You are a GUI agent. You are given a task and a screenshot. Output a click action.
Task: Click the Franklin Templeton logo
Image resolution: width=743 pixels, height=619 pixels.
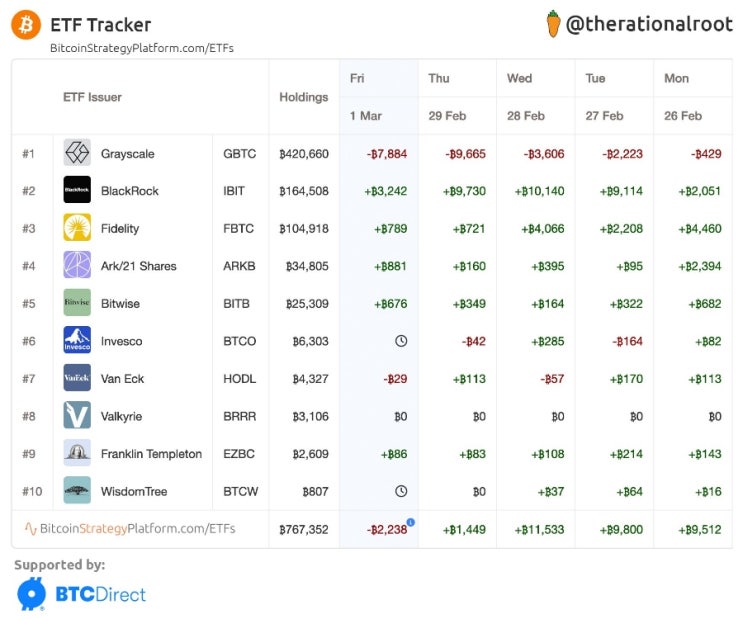point(77,453)
